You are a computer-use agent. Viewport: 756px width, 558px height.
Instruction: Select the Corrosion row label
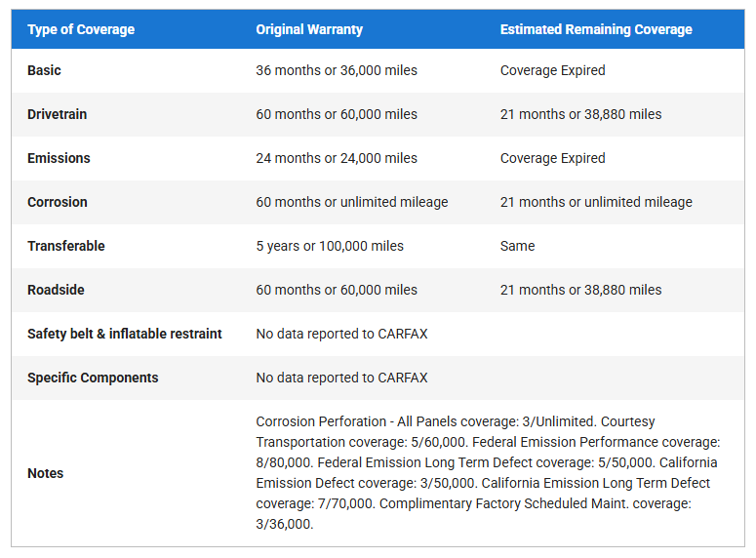pyautogui.click(x=58, y=202)
